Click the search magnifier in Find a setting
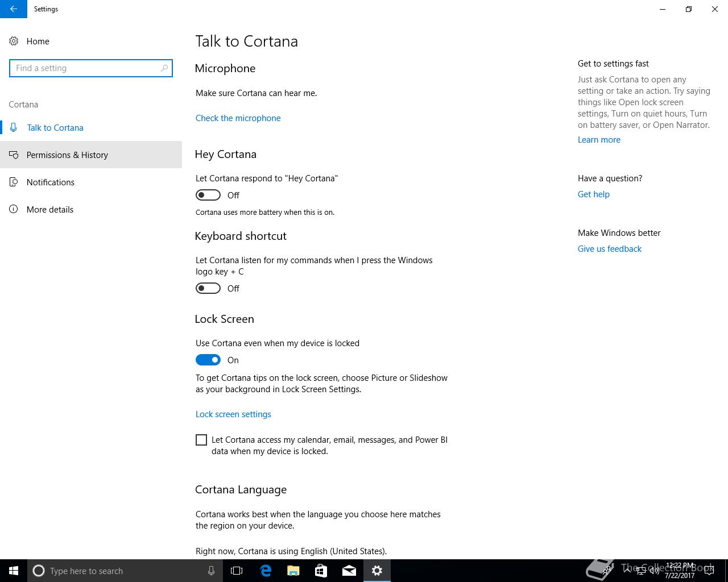The height and width of the screenshot is (582, 728). (x=164, y=68)
